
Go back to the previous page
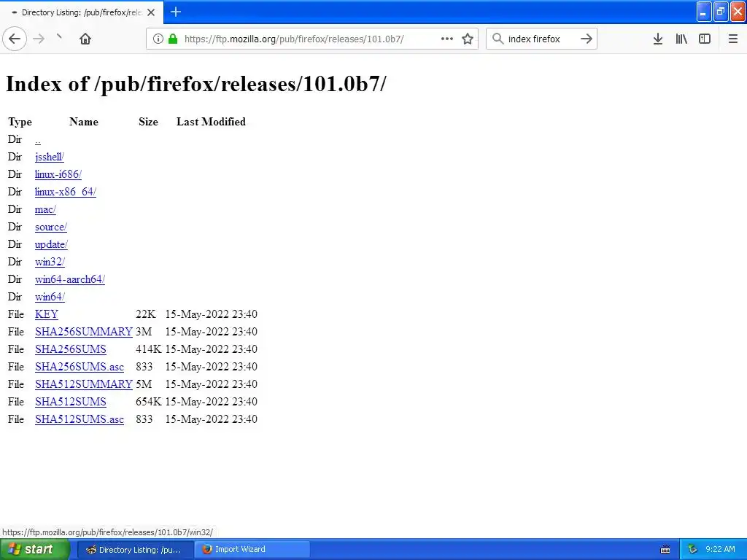point(15,39)
